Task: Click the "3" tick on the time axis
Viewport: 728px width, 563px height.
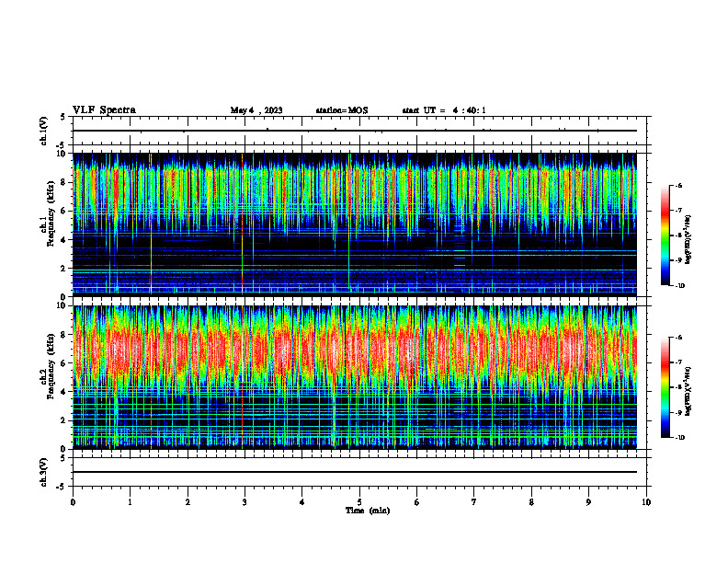Action: click(245, 502)
